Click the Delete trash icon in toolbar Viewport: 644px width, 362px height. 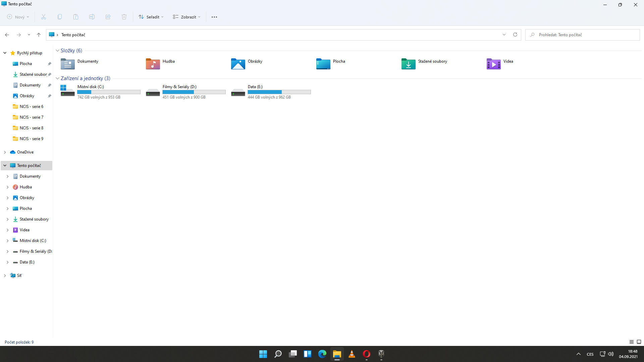[x=124, y=17]
